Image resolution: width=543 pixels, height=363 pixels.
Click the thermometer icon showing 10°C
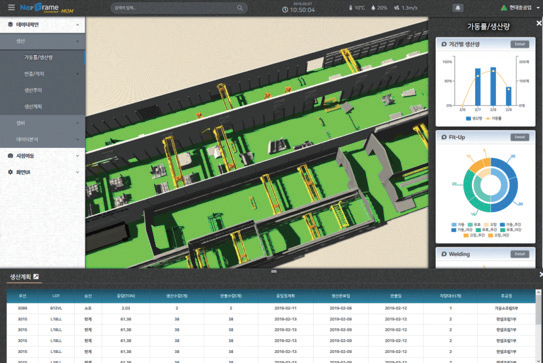tap(350, 8)
